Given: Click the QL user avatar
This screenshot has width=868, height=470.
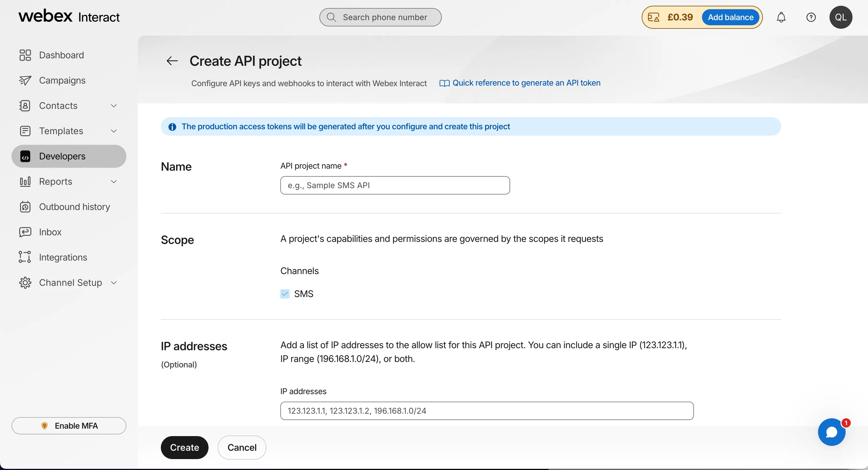Looking at the screenshot, I should pyautogui.click(x=841, y=17).
